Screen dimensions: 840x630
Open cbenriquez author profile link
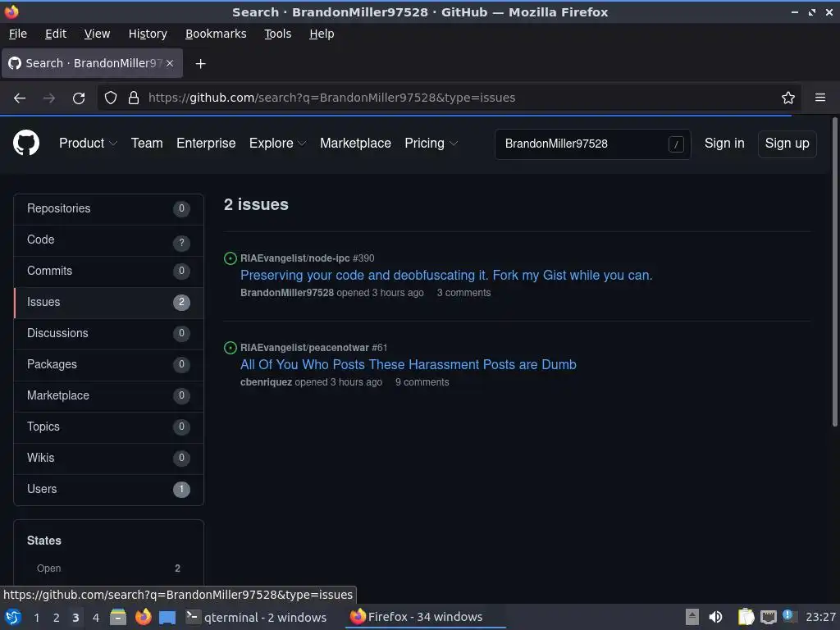coord(267,382)
